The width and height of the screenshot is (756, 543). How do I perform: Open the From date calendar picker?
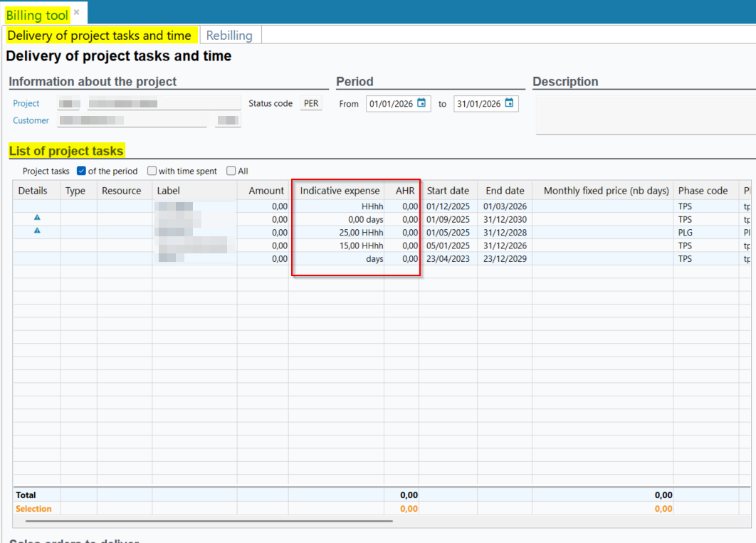[x=421, y=103]
